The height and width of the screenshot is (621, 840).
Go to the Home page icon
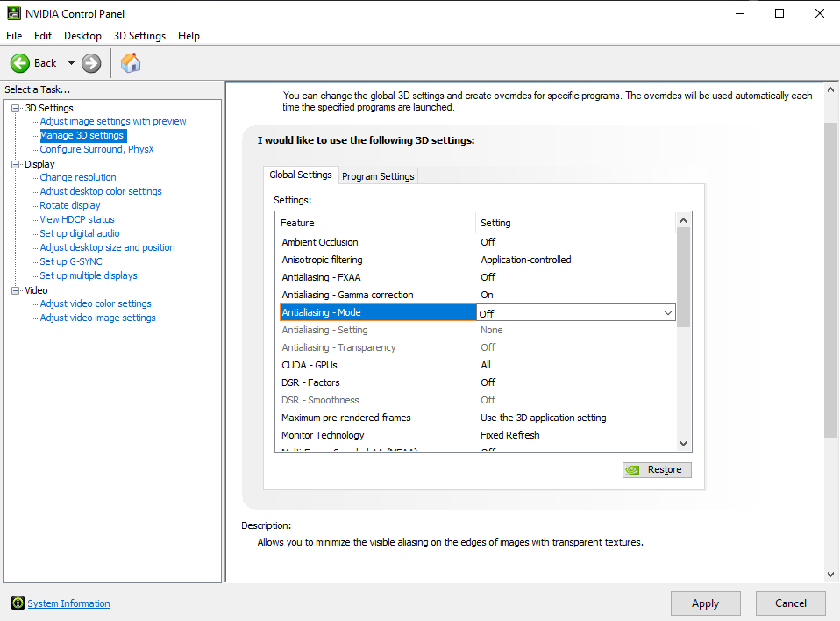tap(130, 63)
